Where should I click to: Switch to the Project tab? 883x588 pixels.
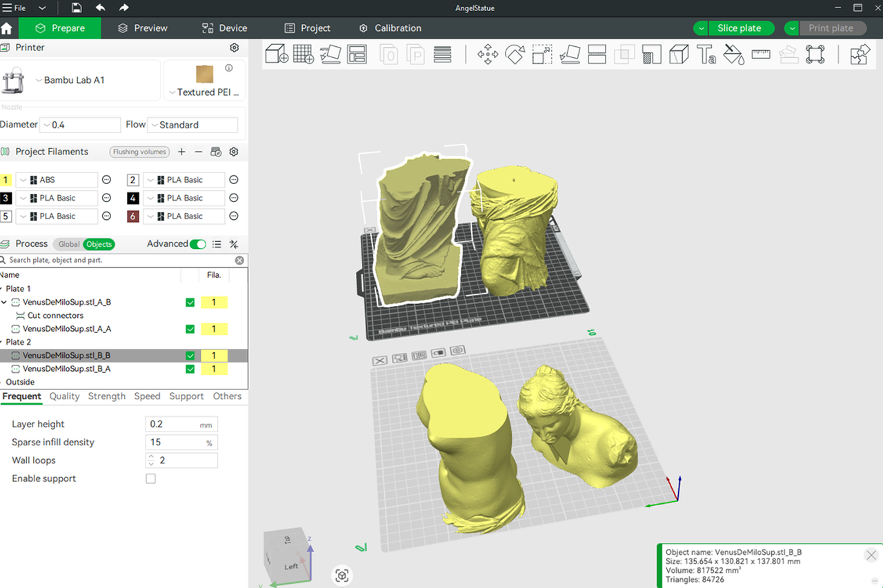[x=308, y=28]
